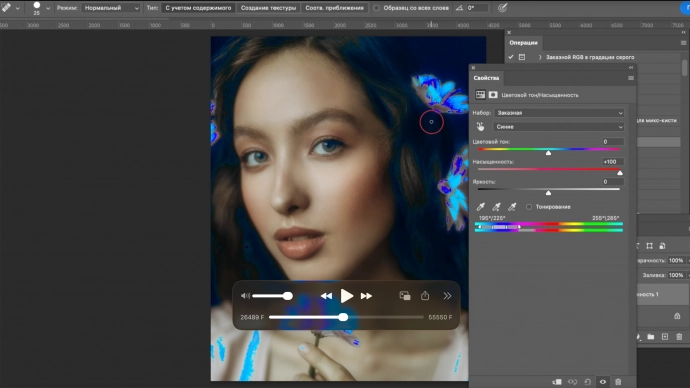Screen dimensions: 690x388
Task: Toggle the pressure-for-size icon in options bar
Action: click(502, 8)
